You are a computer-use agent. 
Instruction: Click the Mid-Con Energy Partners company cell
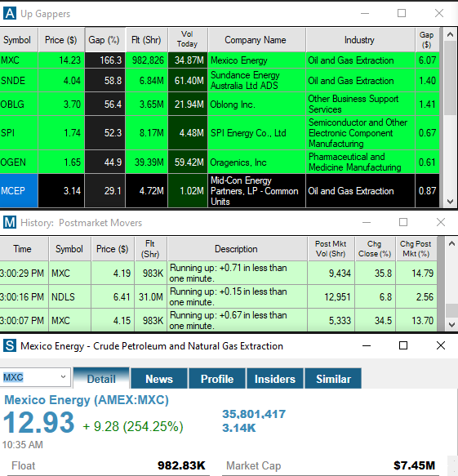(257, 190)
